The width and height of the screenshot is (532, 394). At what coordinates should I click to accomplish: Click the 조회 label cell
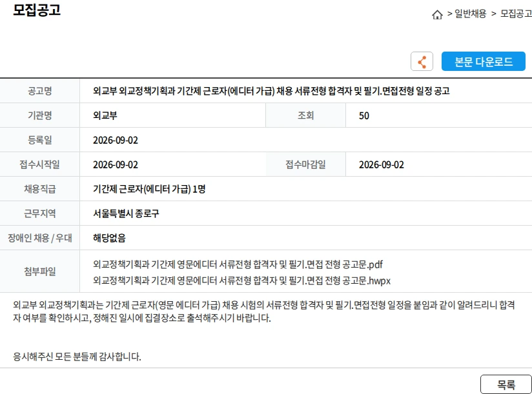click(x=305, y=115)
